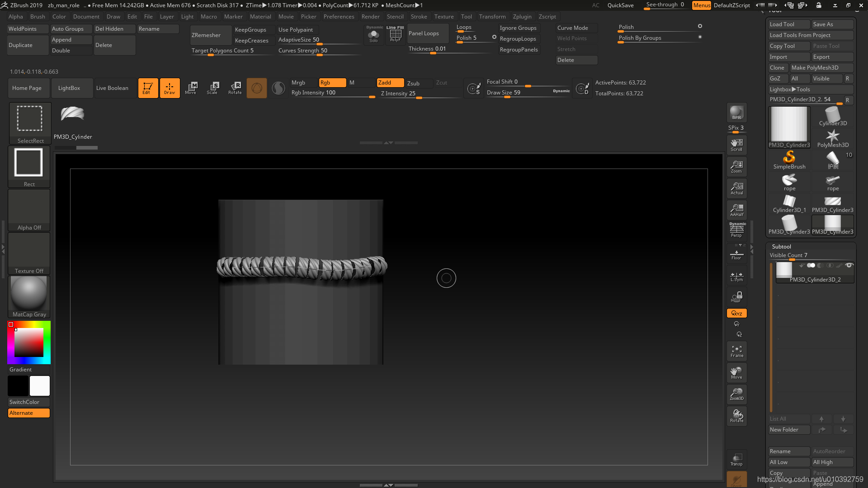This screenshot has width=868, height=488.
Task: Select the Draw tool in toolbar
Action: [x=170, y=88]
